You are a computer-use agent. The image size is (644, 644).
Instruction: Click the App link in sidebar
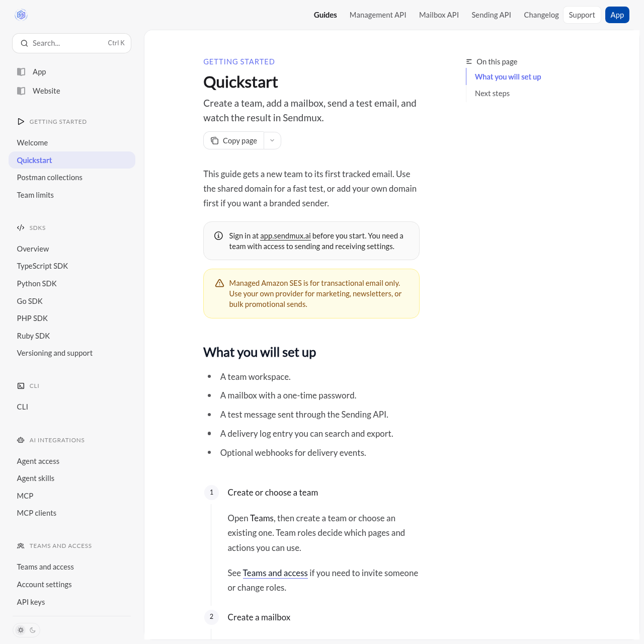pyautogui.click(x=39, y=72)
